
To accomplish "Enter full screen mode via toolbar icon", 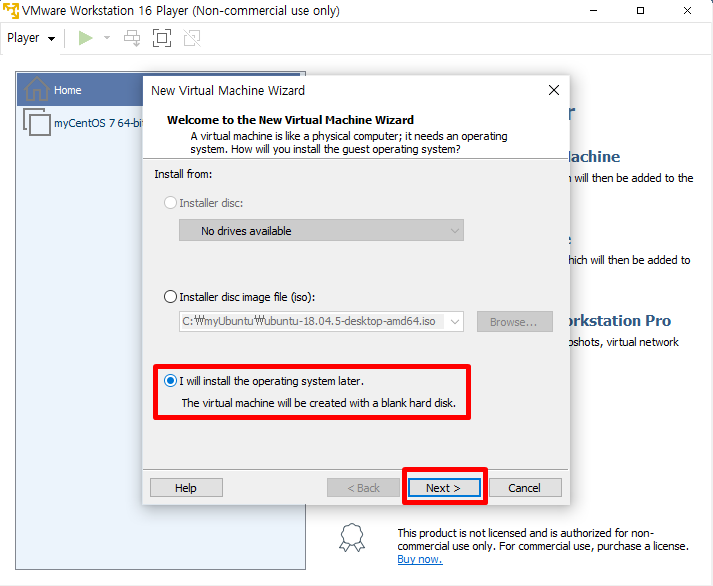I will point(162,38).
